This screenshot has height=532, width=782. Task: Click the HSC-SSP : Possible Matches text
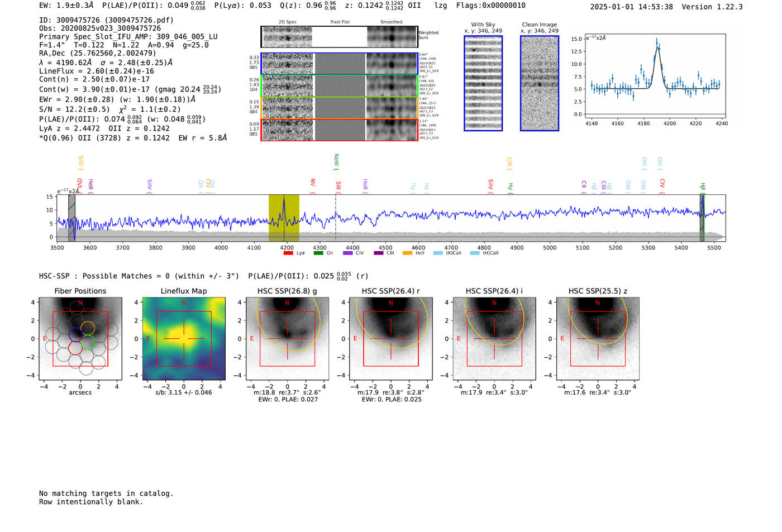tap(139, 276)
